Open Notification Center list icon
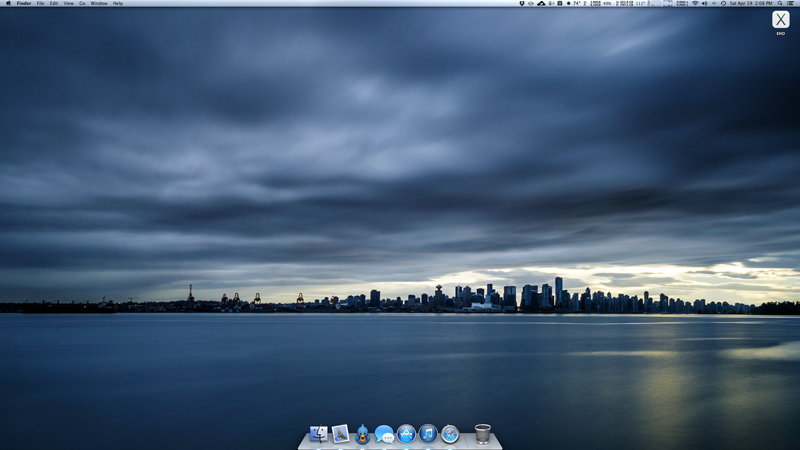This screenshot has width=800, height=450. coord(790,3)
